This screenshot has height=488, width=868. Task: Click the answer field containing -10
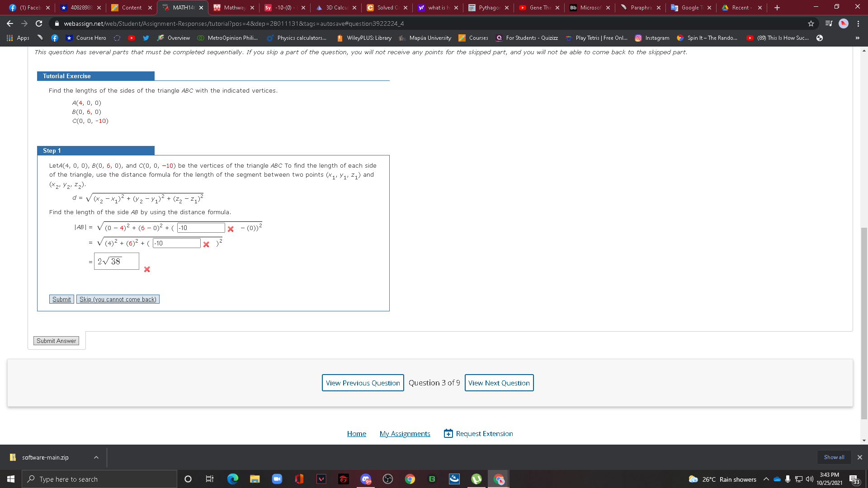pyautogui.click(x=200, y=228)
